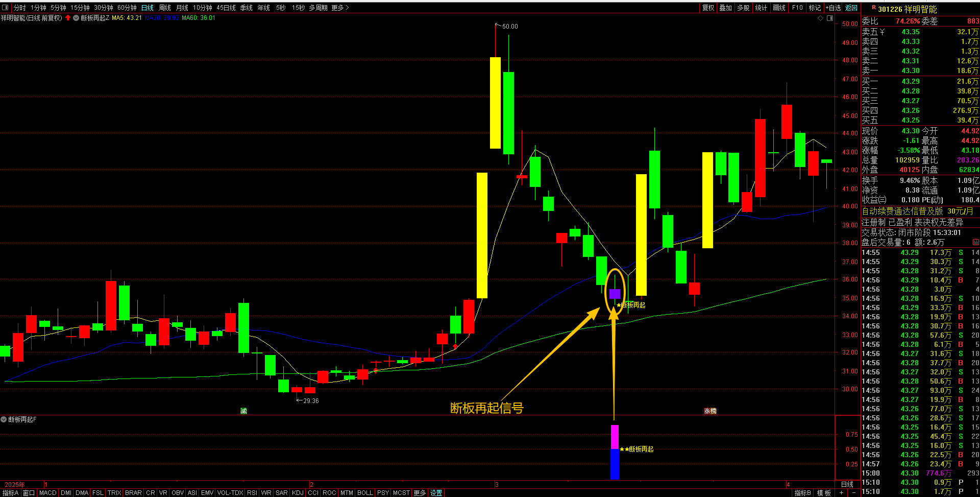Open F10 company information

pos(797,8)
